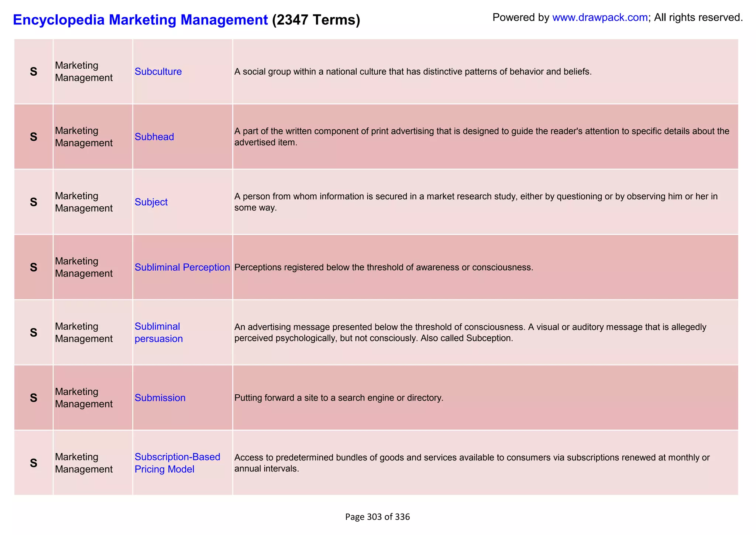Select the definition 'Perceptions registered below the threshold'

click(384, 267)
